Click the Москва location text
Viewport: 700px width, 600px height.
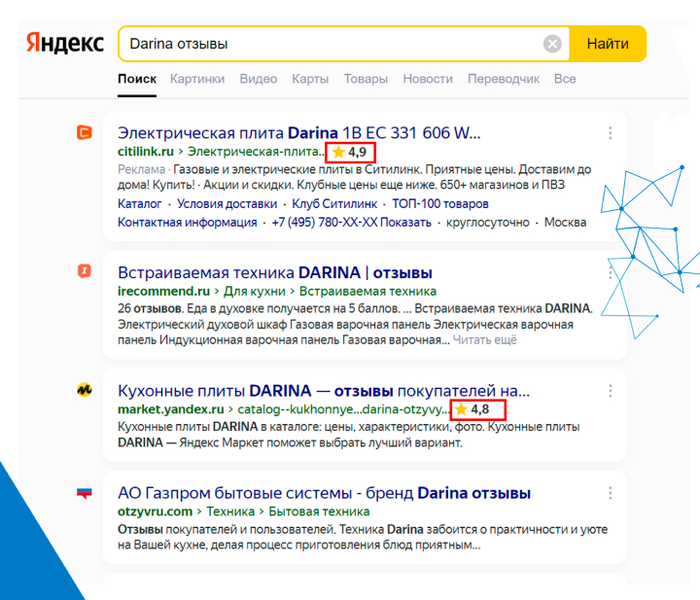coord(565,223)
